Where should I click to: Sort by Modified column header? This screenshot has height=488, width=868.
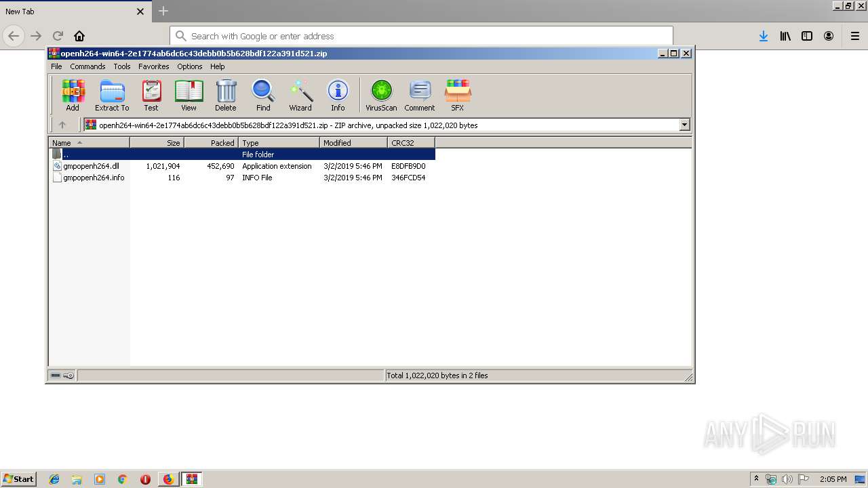[354, 142]
